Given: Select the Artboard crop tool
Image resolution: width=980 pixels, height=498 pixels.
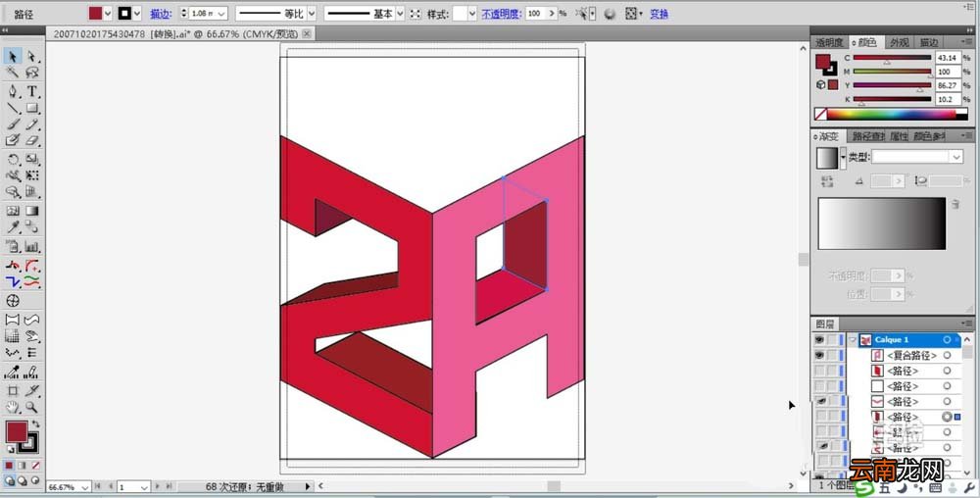Looking at the screenshot, I should tap(13, 391).
